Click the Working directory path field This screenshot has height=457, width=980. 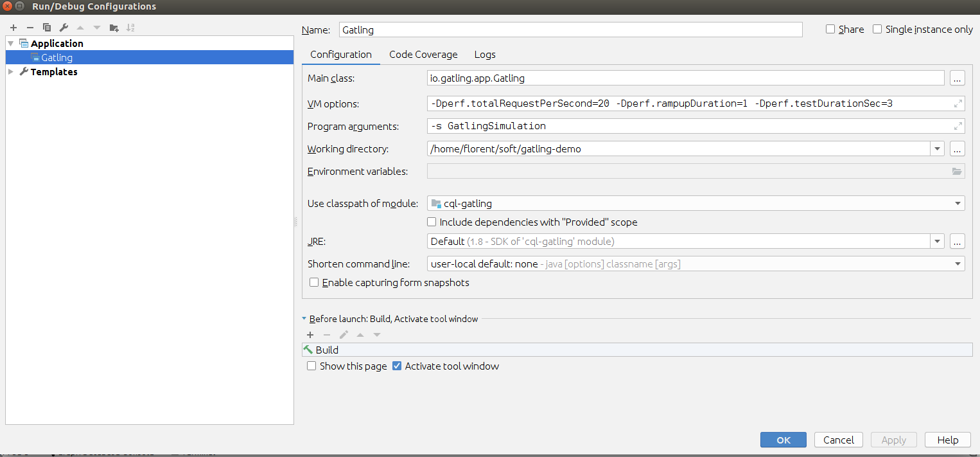679,149
